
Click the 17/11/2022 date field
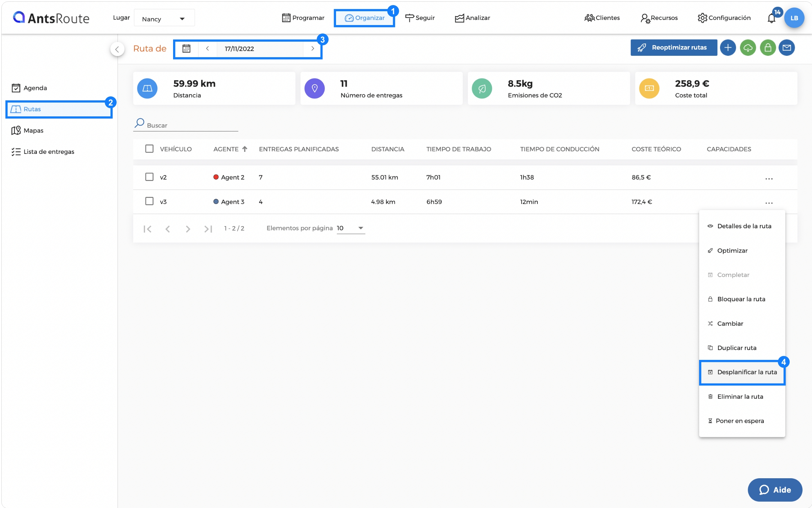[x=259, y=49]
